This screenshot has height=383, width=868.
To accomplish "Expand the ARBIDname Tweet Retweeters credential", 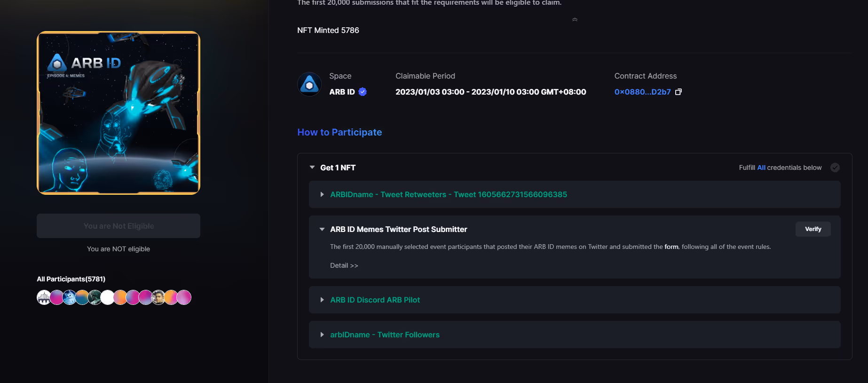I will click(322, 194).
